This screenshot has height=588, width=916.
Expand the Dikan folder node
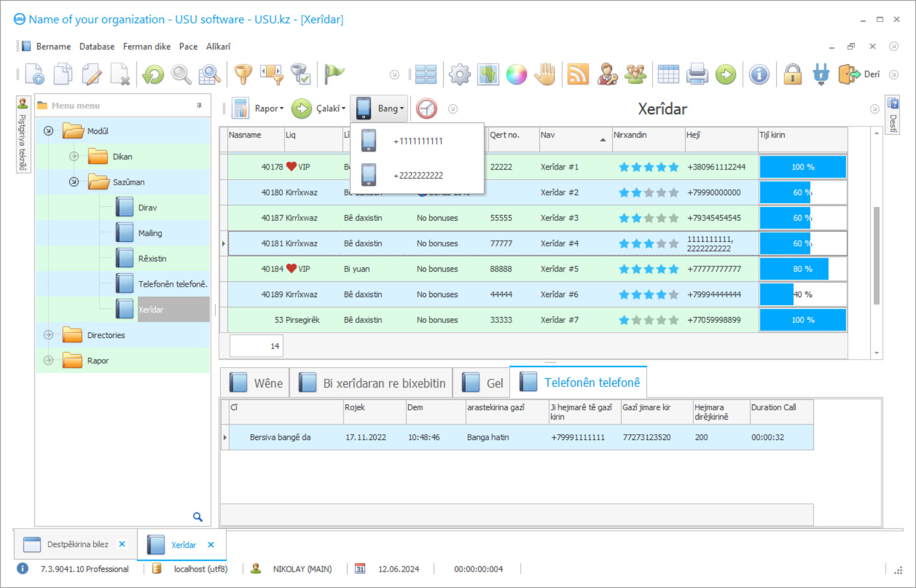pos(74,157)
